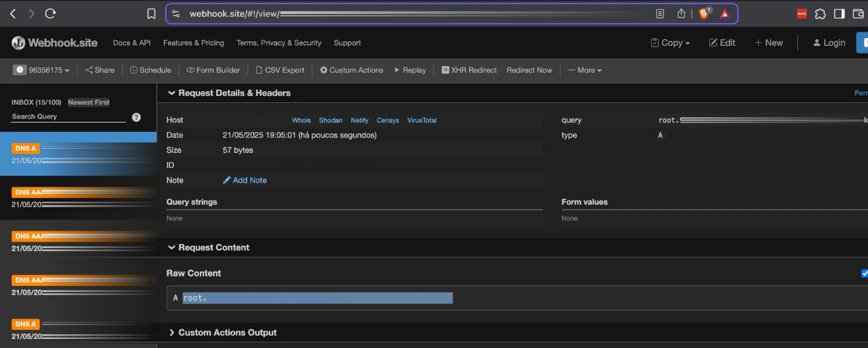Expand the More dropdown in toolbar
Screen dimensions: 868x348
coord(585,70)
